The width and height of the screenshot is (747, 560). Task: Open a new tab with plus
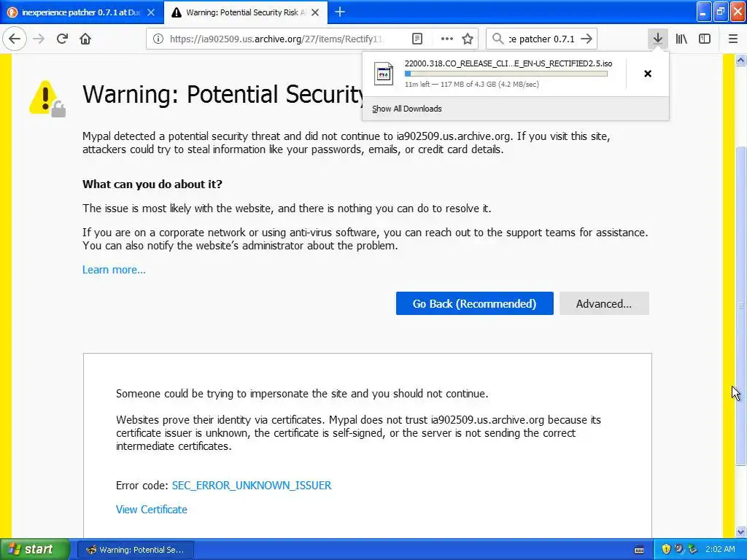tap(339, 12)
